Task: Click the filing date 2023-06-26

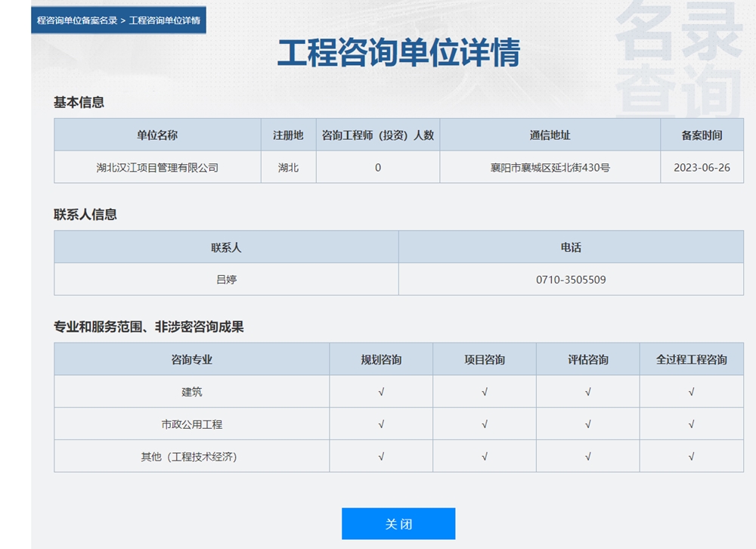Action: click(702, 167)
